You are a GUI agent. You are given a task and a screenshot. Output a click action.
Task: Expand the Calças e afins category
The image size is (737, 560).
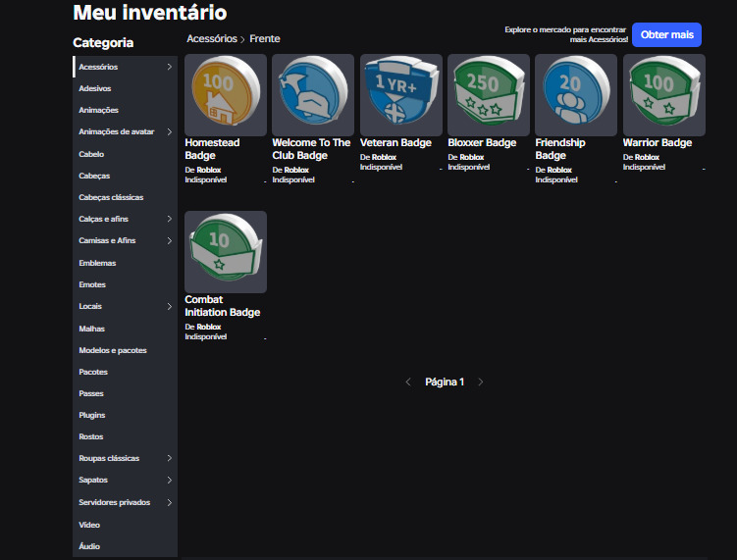click(x=170, y=219)
